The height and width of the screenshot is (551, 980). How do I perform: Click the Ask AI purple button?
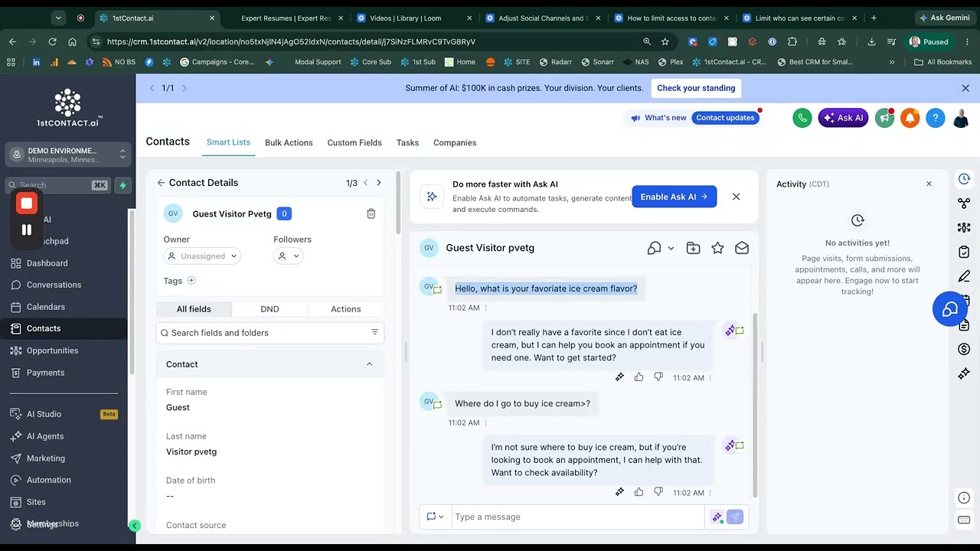click(x=843, y=118)
